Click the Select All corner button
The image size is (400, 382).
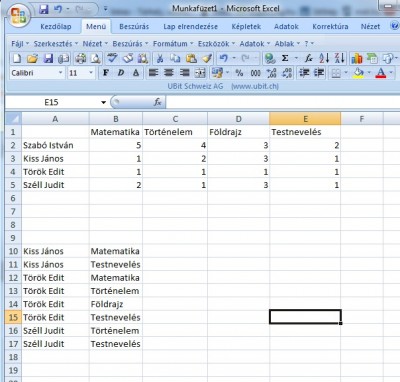13,119
